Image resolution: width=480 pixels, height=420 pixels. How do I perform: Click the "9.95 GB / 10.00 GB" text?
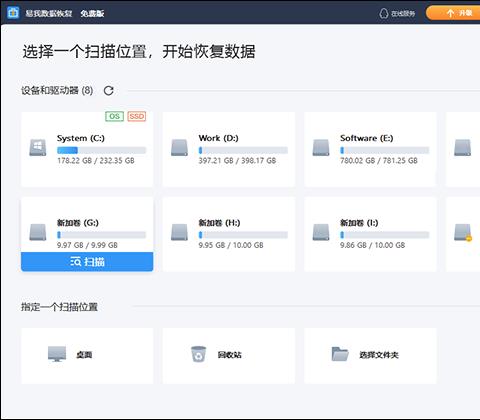(x=231, y=245)
